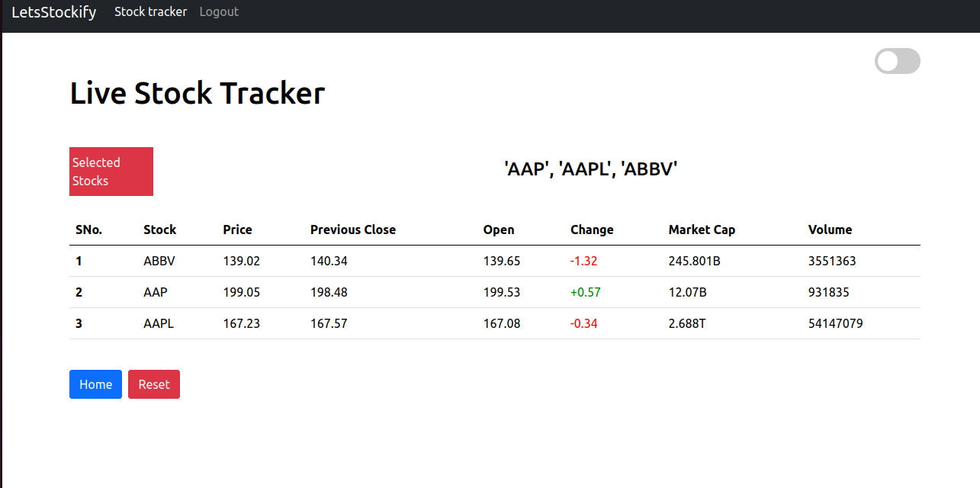Click the 2.688T market cap value
This screenshot has width=980, height=488.
pos(687,323)
